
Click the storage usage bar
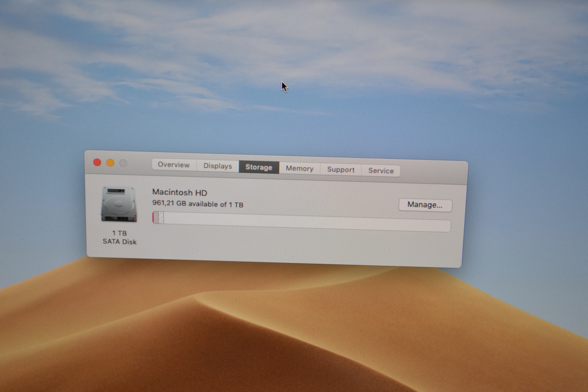tap(301, 222)
